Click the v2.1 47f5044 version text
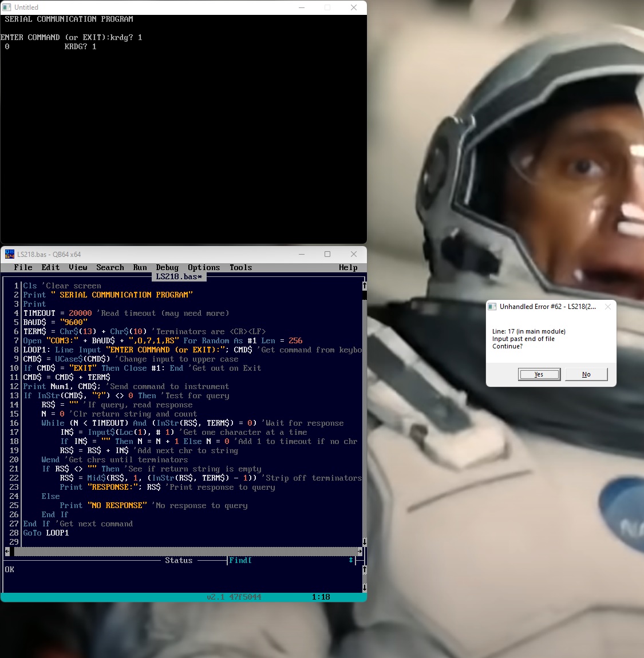The image size is (644, 658). tap(234, 597)
